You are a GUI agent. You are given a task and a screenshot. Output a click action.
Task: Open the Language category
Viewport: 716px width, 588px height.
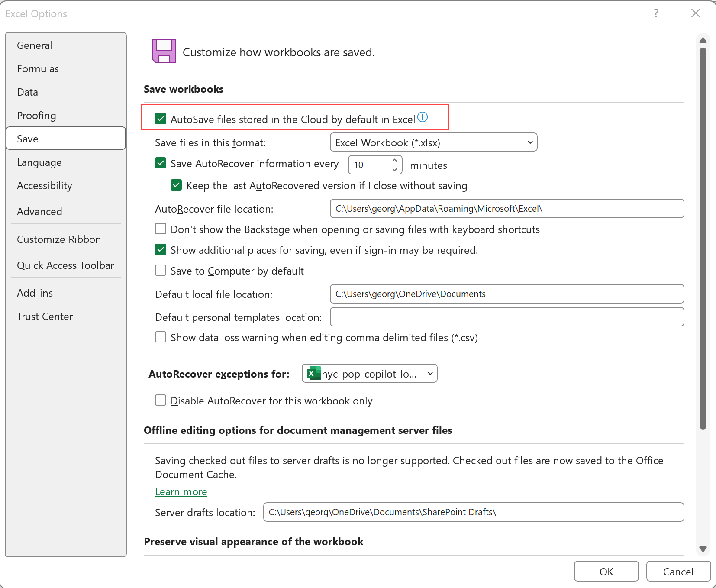[x=66, y=162]
